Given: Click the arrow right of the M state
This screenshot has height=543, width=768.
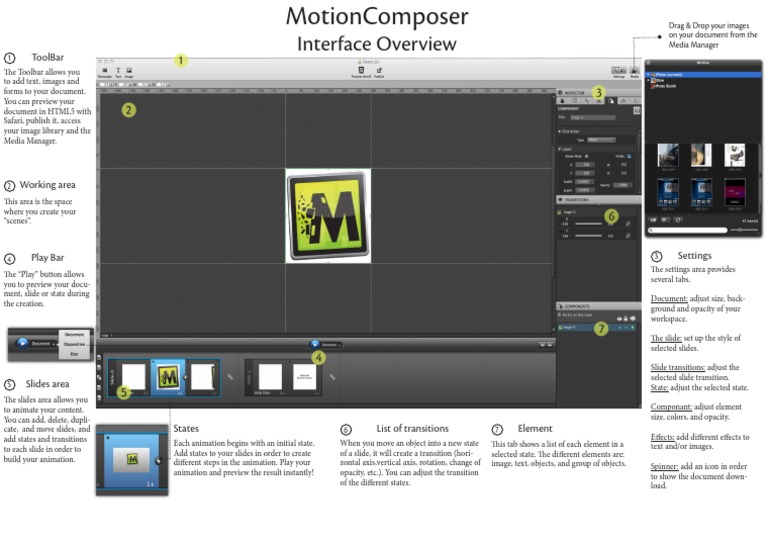Looking at the screenshot, I should [185, 378].
